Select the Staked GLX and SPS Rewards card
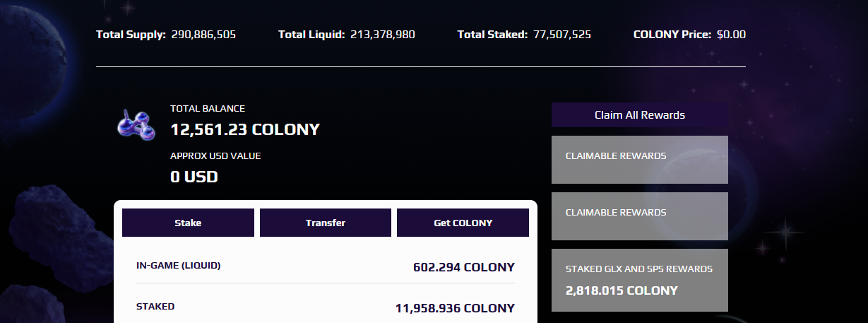This screenshot has height=323, width=868. tap(640, 280)
